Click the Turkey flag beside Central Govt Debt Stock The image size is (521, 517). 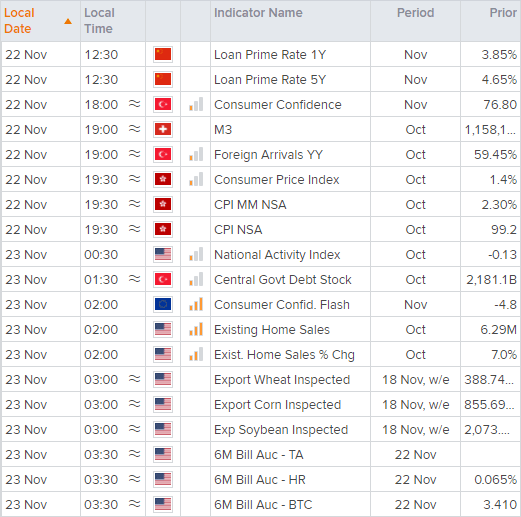(x=163, y=279)
